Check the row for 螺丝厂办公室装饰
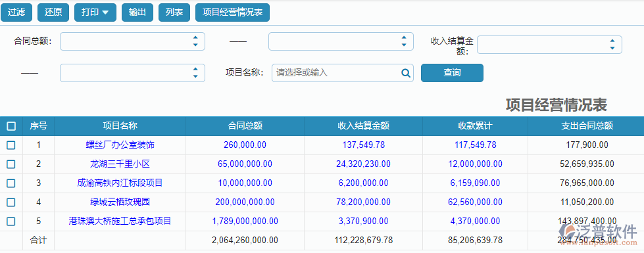The height and width of the screenshot is (253, 644). click(x=11, y=145)
